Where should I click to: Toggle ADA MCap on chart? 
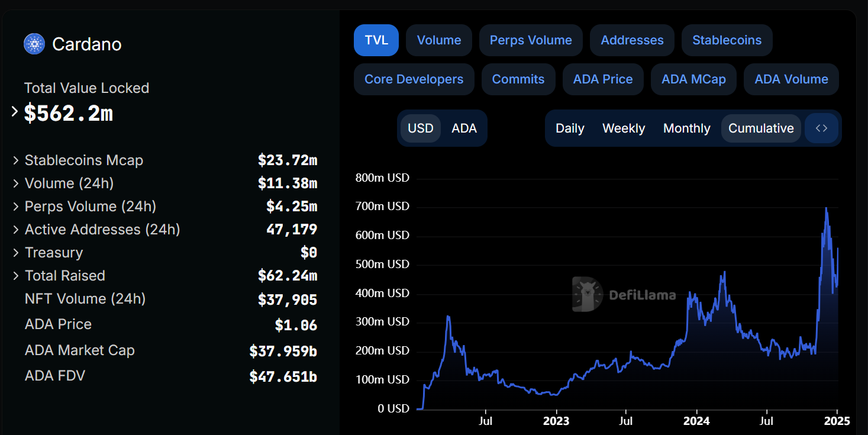[x=693, y=79]
